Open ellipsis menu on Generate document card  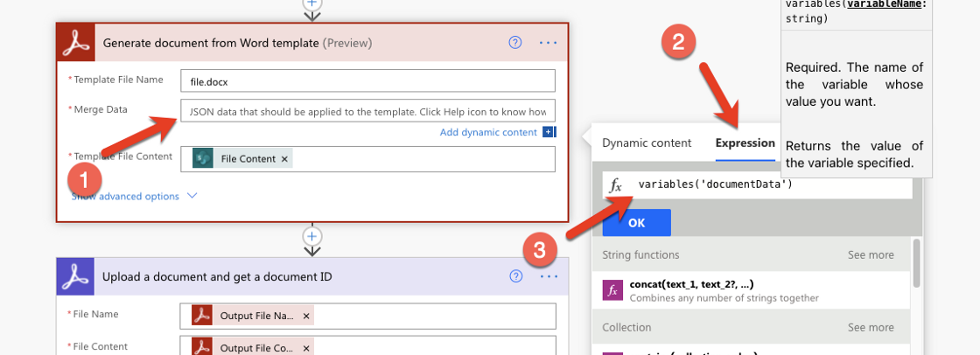coord(548,43)
